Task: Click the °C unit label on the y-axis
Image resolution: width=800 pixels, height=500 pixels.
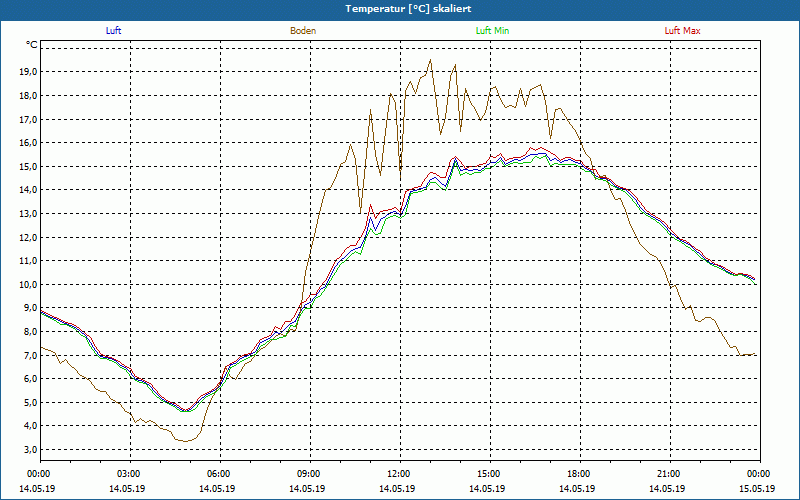Action: pos(32,45)
